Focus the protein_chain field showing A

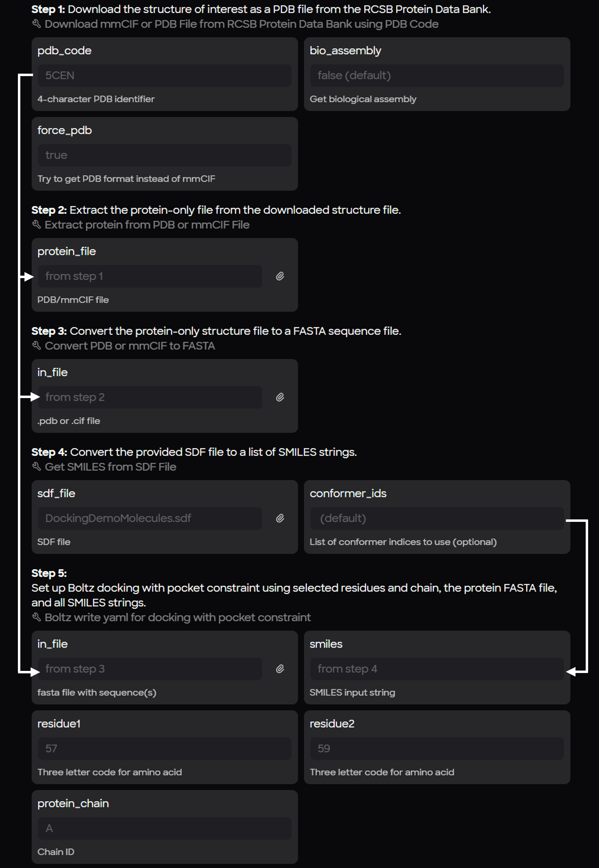click(x=164, y=828)
